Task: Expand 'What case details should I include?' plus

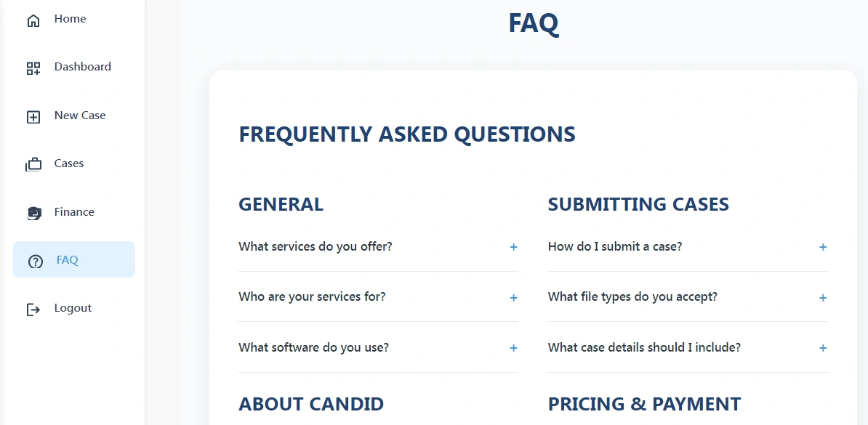Action: click(823, 348)
